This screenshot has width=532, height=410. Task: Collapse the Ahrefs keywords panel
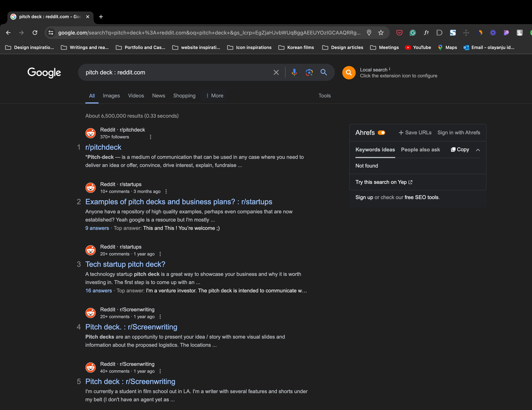478,150
